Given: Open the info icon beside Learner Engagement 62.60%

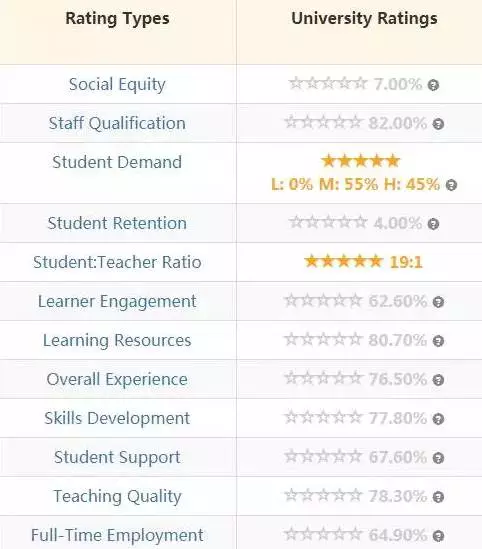Looking at the screenshot, I should 438,302.
